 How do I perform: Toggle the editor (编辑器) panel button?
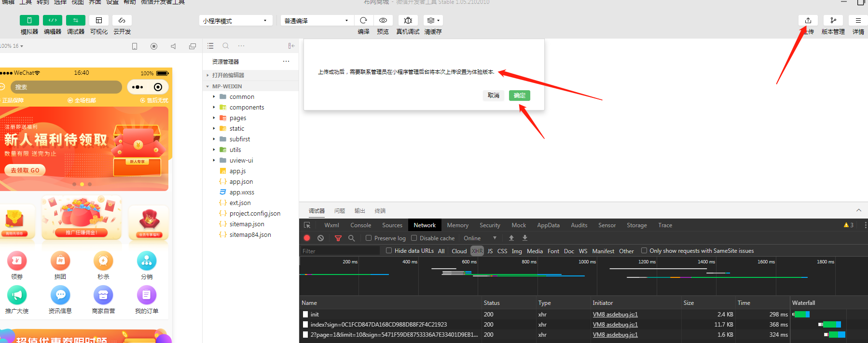click(x=53, y=20)
